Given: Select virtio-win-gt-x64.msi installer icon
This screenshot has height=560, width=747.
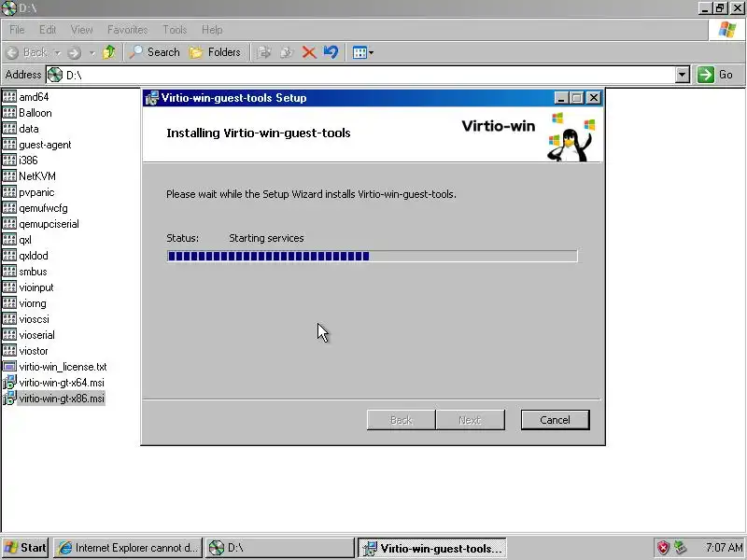Looking at the screenshot, I should coord(9,383).
